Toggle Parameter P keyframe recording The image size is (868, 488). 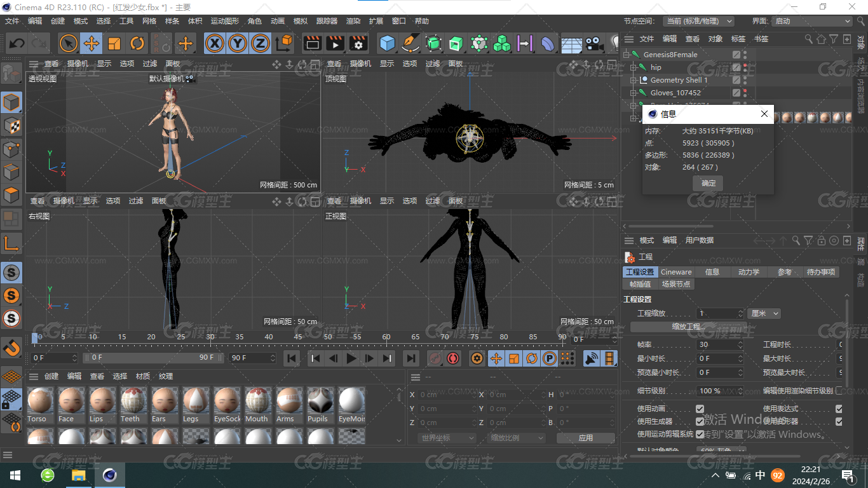tap(550, 358)
